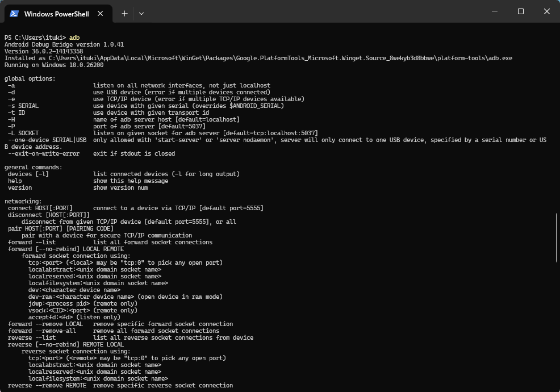Click 'jdwp:<process pid> (remote only)' line
The width and height of the screenshot is (560, 392).
pos(83,303)
